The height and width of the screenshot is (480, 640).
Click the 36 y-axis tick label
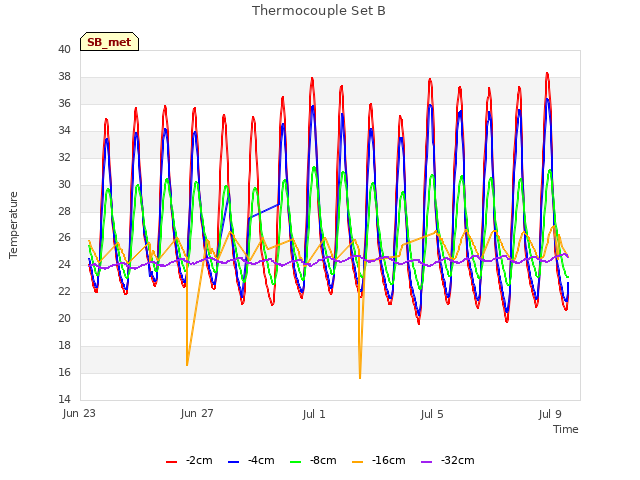64,103
